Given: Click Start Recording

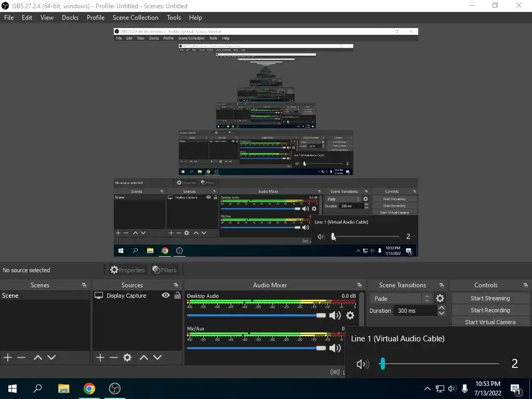Looking at the screenshot, I should tap(490, 310).
